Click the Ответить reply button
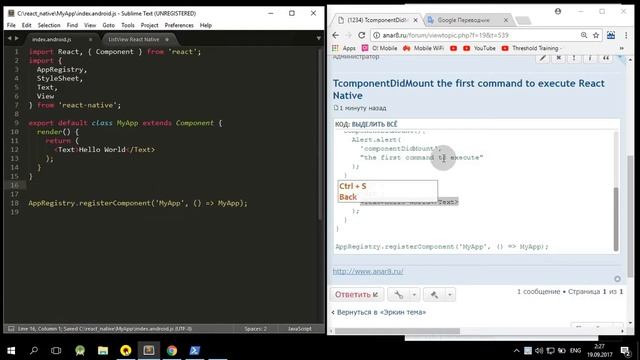640x360 pixels. pos(356,294)
